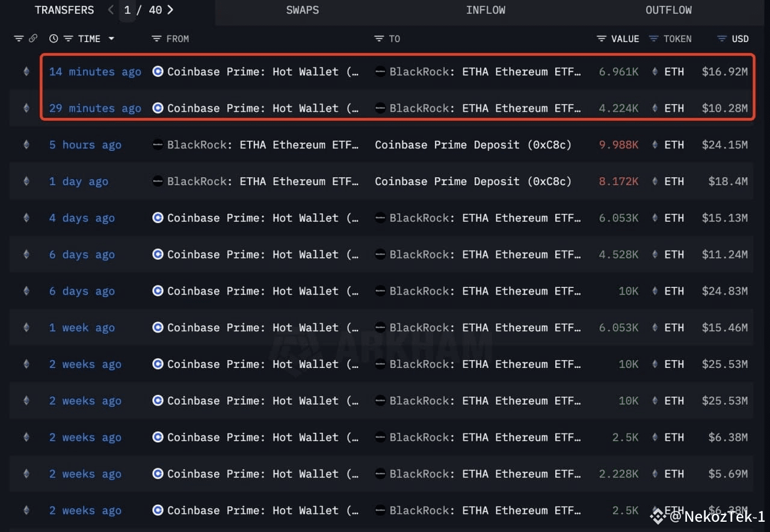Open the VALUE column filter icon
The image size is (770, 532).
[602, 38]
